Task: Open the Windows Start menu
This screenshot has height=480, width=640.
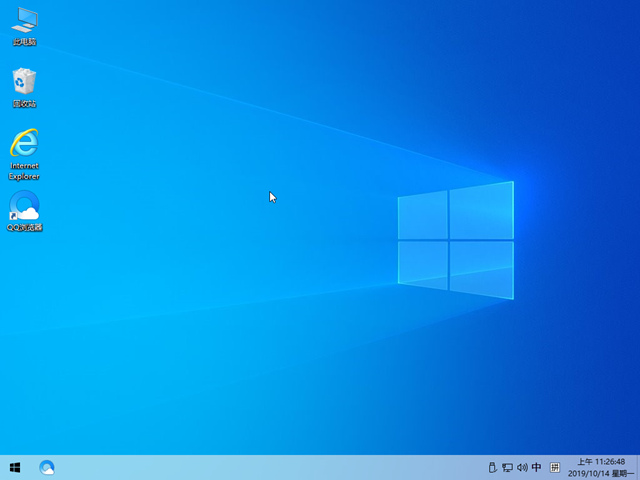Action: click(15, 467)
